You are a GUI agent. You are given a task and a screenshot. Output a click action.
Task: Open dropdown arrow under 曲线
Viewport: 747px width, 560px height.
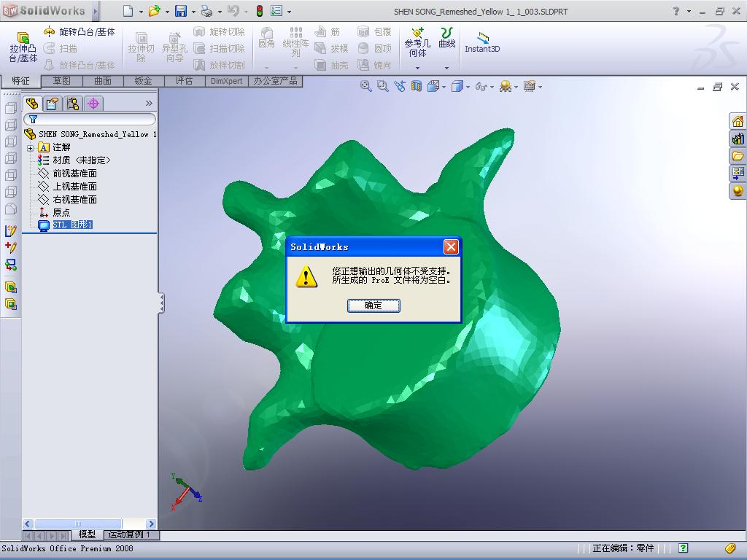click(x=446, y=68)
